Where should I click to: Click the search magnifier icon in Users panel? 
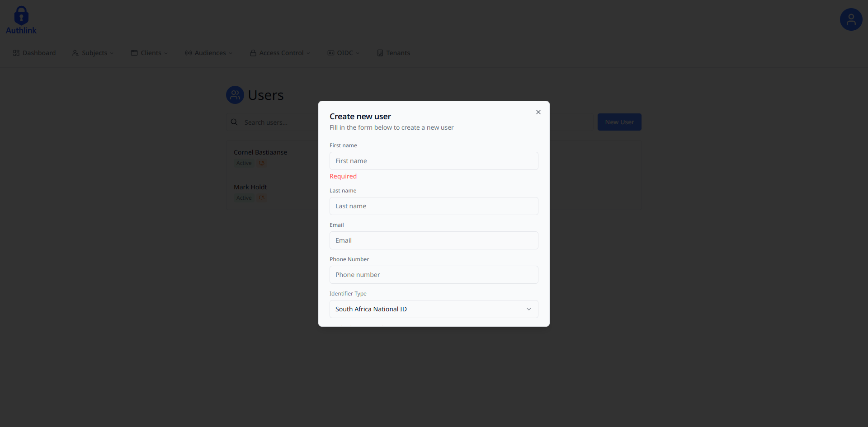(x=234, y=122)
